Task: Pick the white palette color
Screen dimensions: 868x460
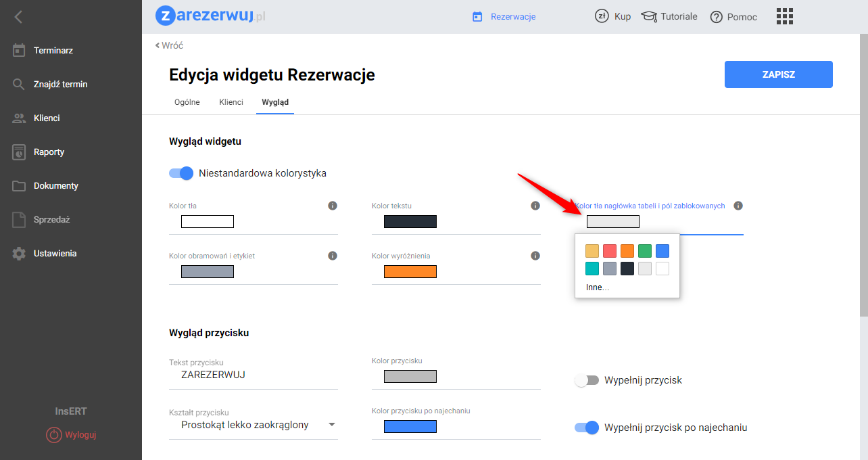Action: point(662,269)
